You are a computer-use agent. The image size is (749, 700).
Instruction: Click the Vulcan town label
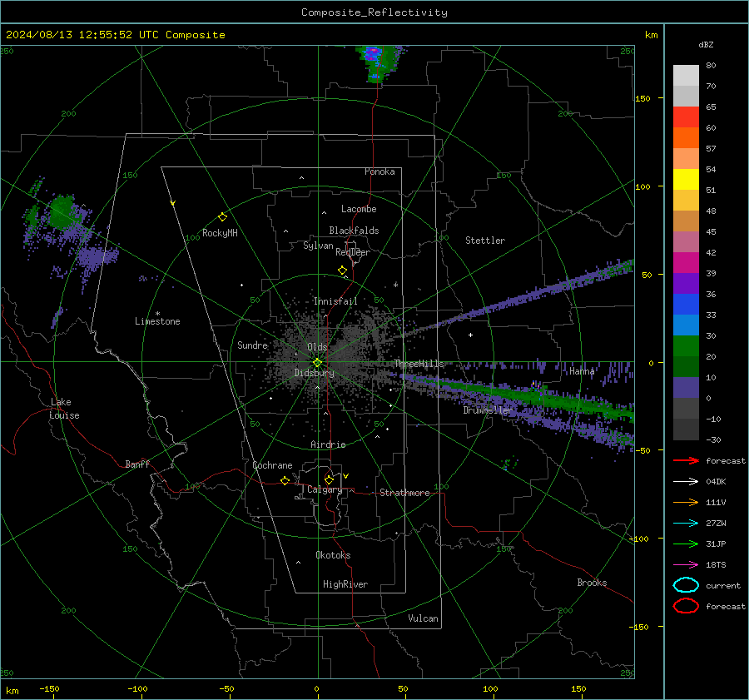424,618
